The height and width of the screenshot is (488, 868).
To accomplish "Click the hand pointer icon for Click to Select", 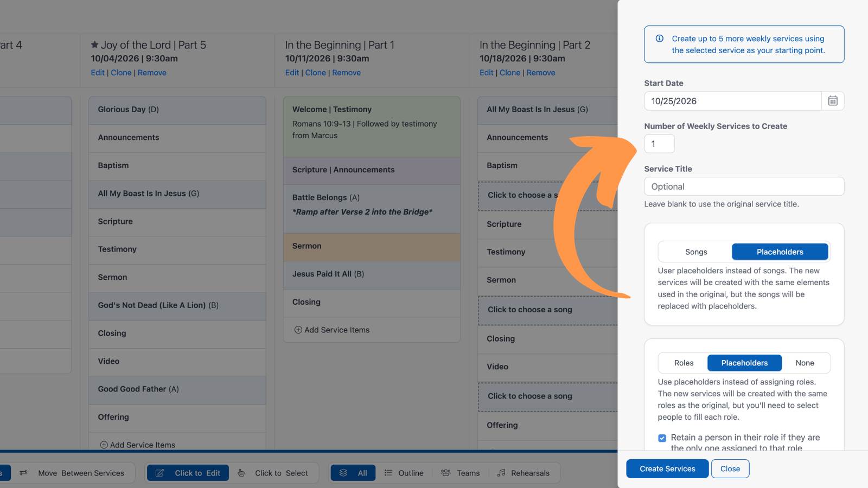I will pos(241,473).
